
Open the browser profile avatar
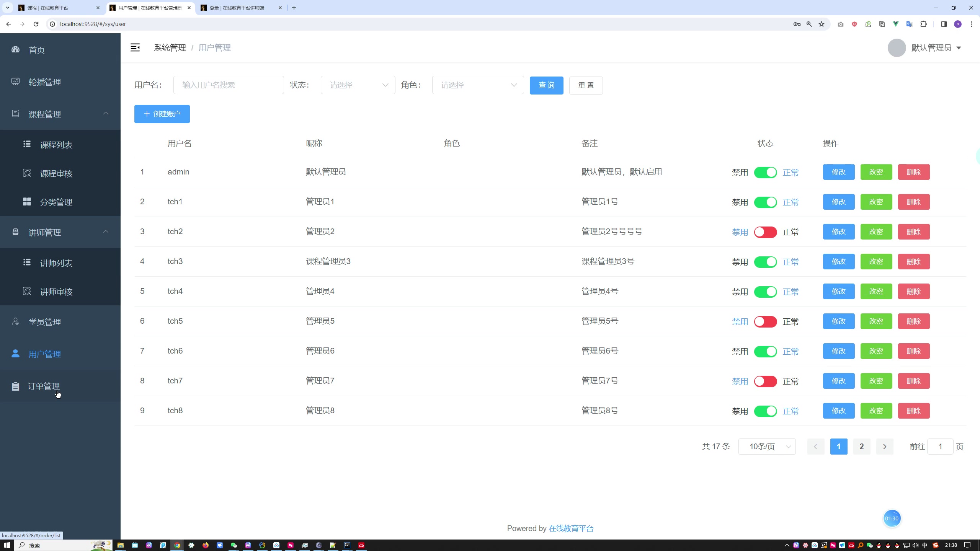(958, 24)
